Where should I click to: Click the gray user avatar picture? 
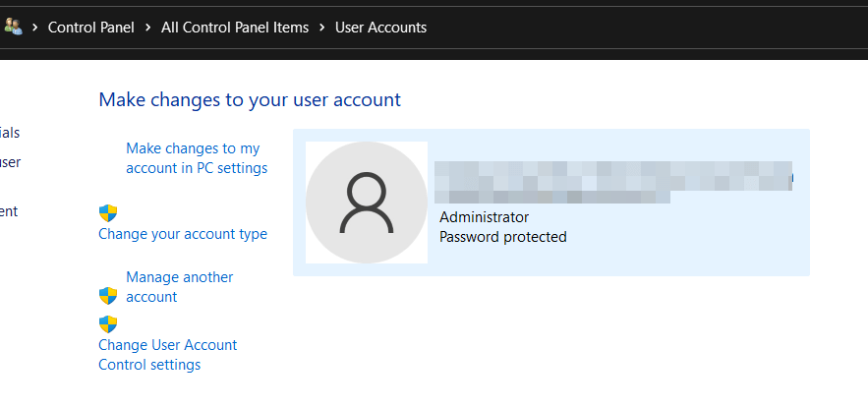[x=367, y=203]
